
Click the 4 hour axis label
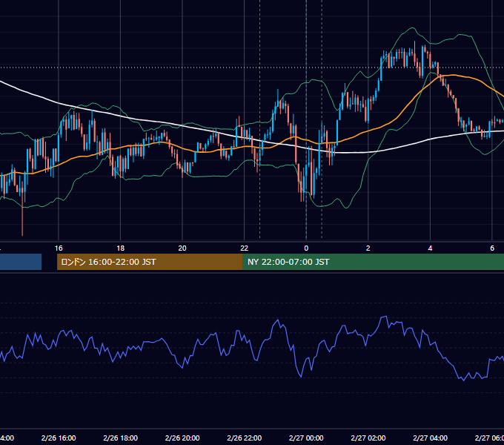coord(430,248)
